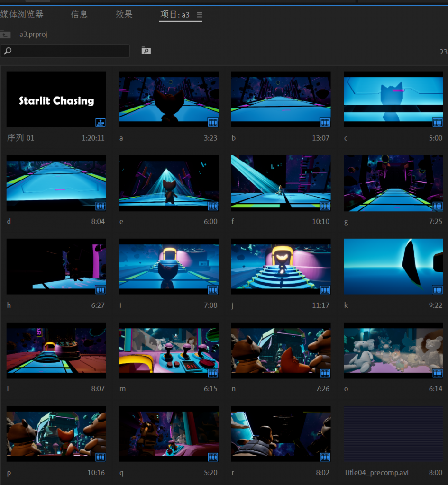Click video badge icon on clip j

[x=325, y=290]
